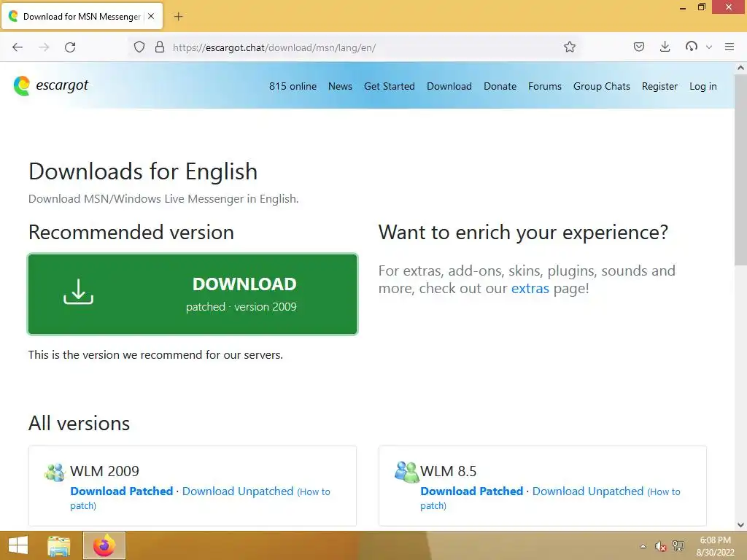Open the Windows Start button

point(18,545)
